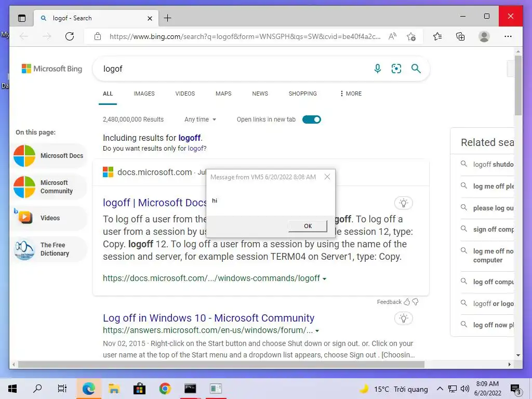
Task: Open the Windows Start menu
Action: (x=12, y=389)
